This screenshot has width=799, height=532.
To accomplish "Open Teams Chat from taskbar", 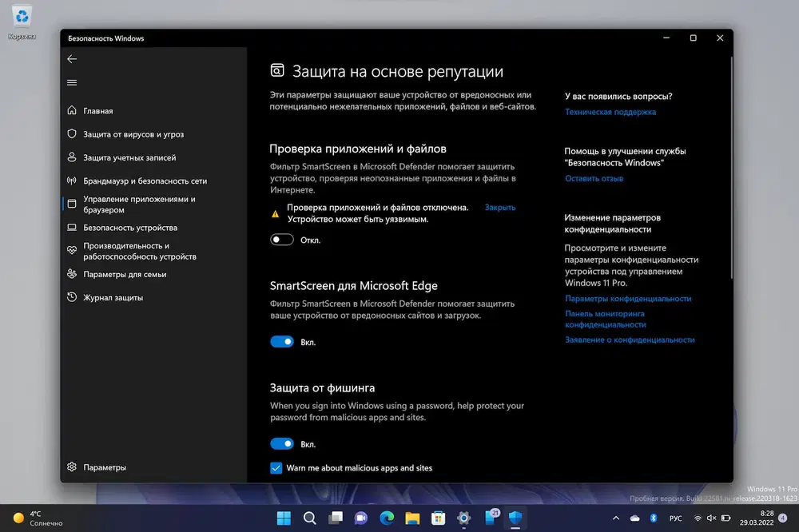I will point(361,518).
